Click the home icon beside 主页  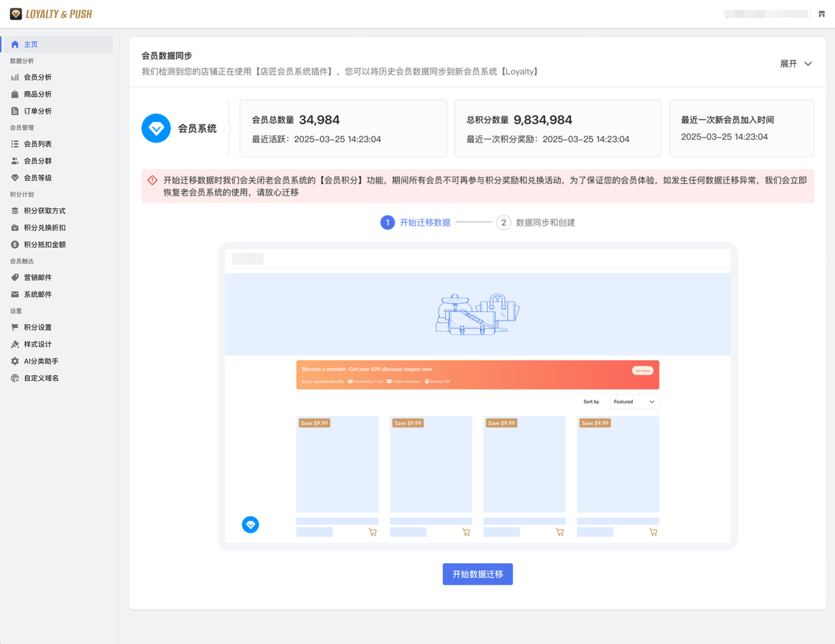tap(15, 44)
